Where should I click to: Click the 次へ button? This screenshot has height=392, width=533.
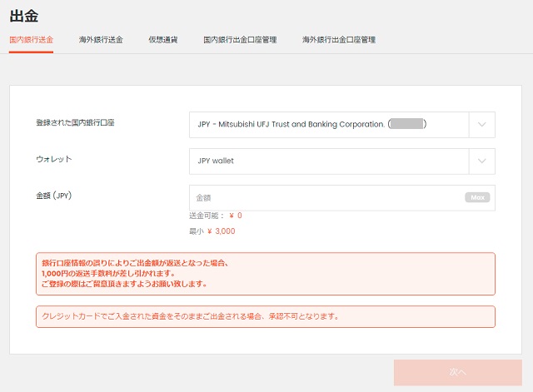click(457, 372)
